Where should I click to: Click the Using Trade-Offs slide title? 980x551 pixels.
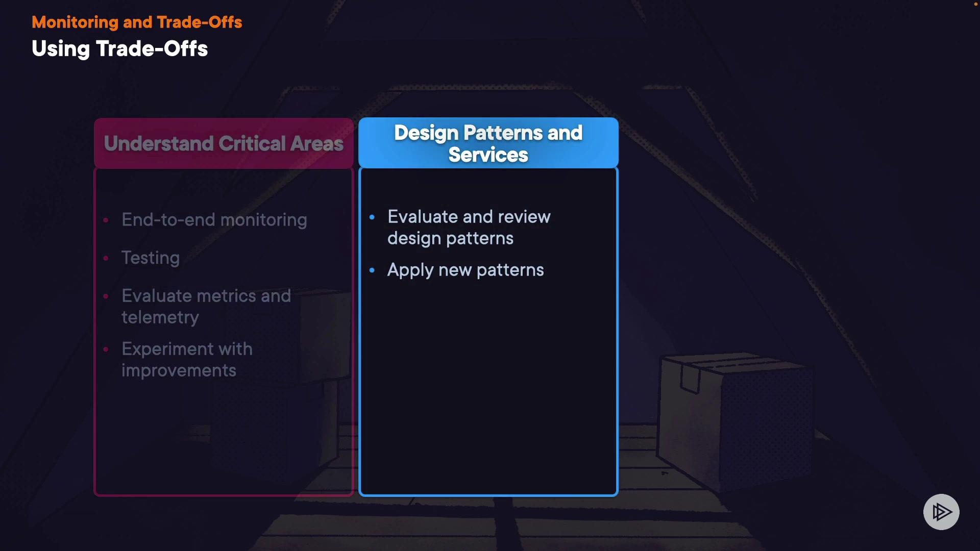point(119,49)
